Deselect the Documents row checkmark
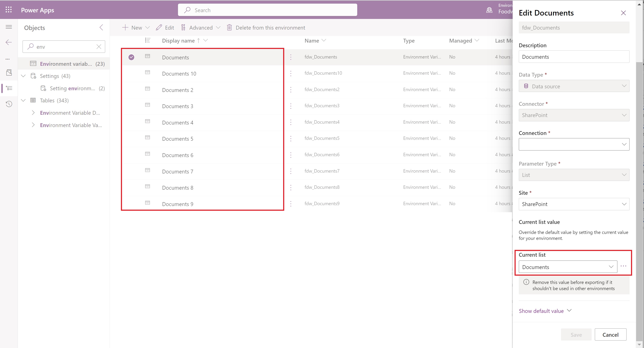644x348 pixels. click(131, 57)
